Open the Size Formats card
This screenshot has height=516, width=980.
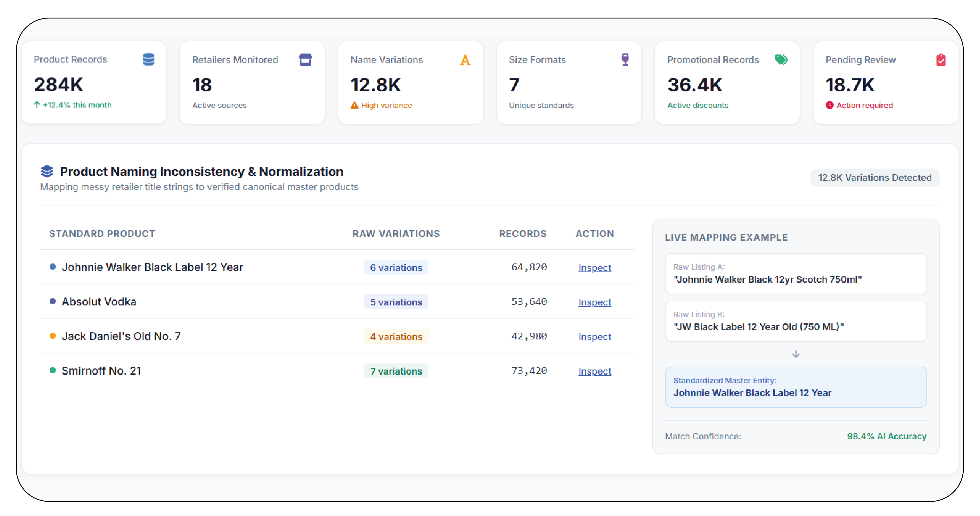(569, 82)
